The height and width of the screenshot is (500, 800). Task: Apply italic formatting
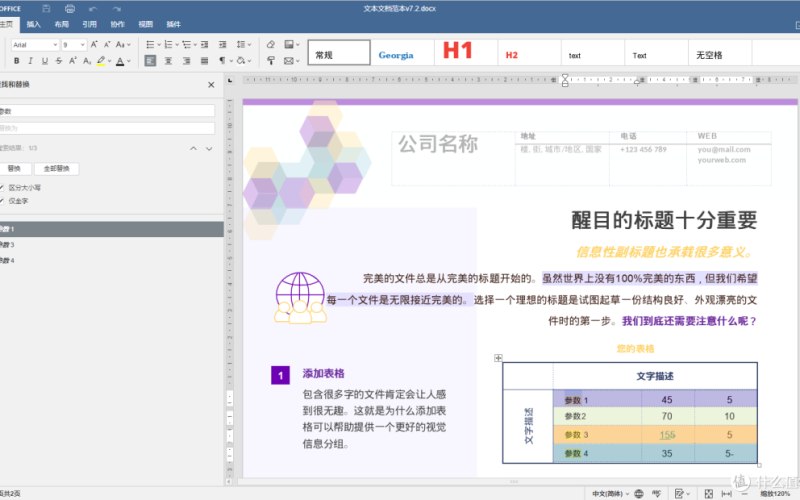[x=31, y=61]
